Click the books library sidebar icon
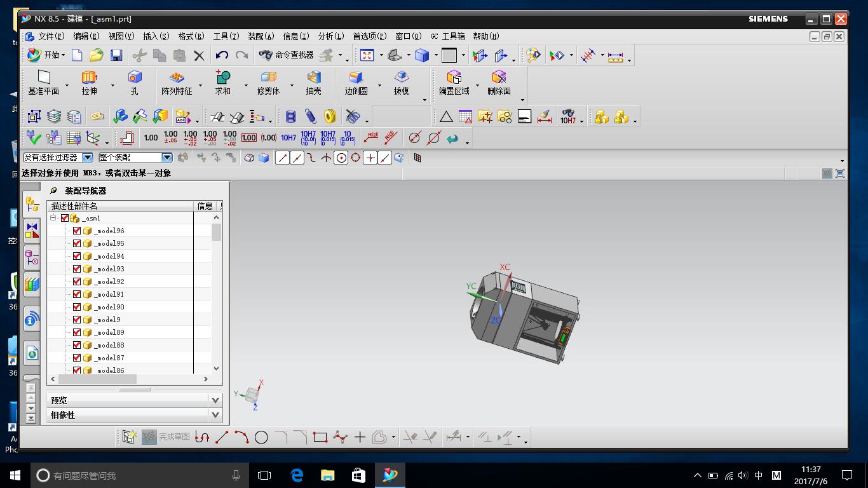This screenshot has width=868, height=488. coord(32,284)
